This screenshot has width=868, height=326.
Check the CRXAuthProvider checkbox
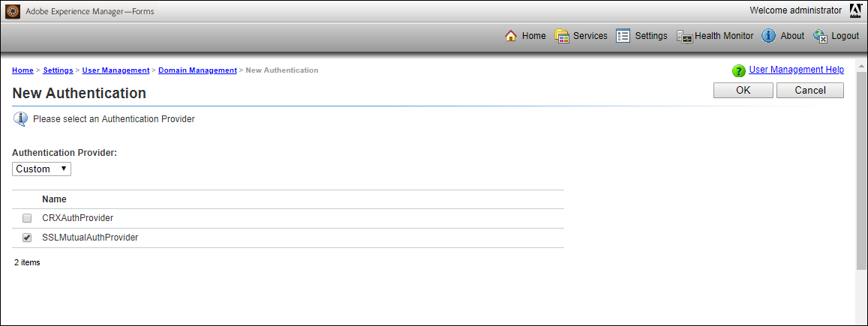(26, 218)
